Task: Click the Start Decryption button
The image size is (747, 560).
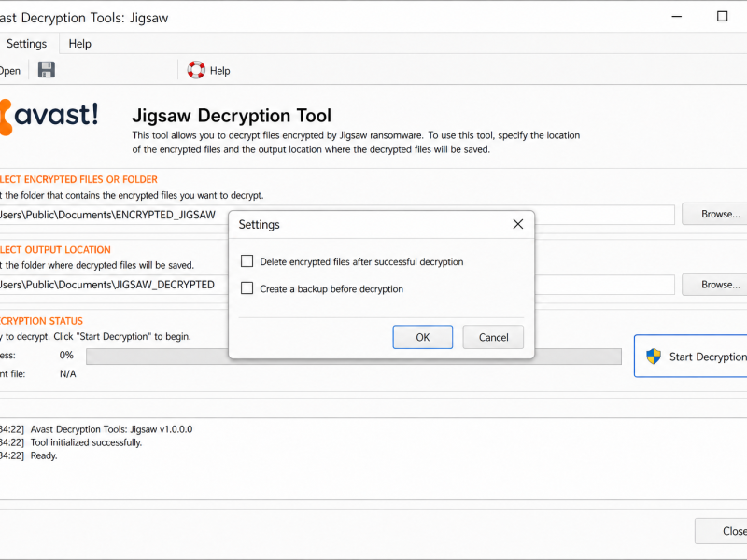Action: (x=691, y=357)
